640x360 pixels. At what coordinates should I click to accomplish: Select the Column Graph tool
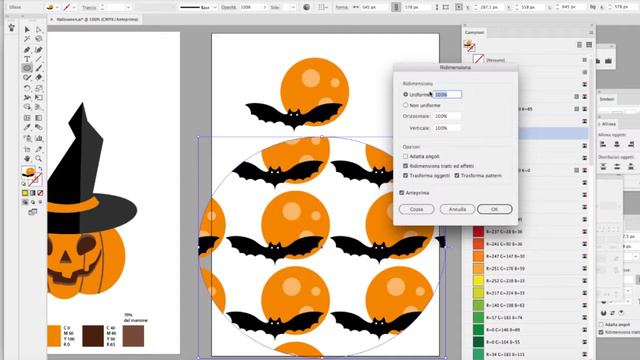pos(39,139)
